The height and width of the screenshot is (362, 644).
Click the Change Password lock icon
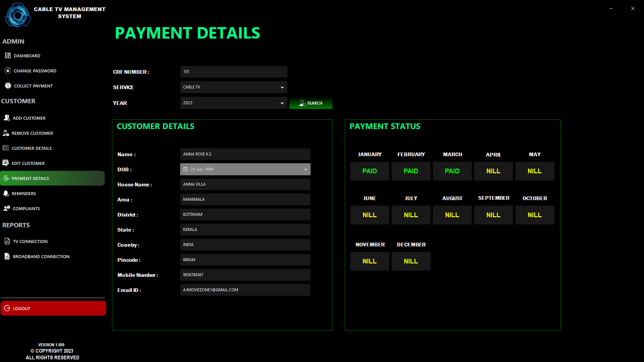pyautogui.click(x=8, y=70)
